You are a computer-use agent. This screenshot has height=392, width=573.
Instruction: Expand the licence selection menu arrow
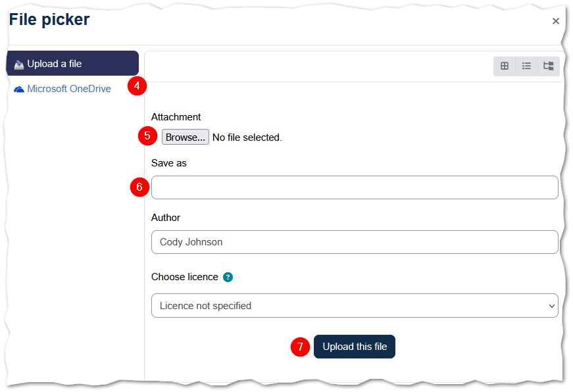click(551, 305)
